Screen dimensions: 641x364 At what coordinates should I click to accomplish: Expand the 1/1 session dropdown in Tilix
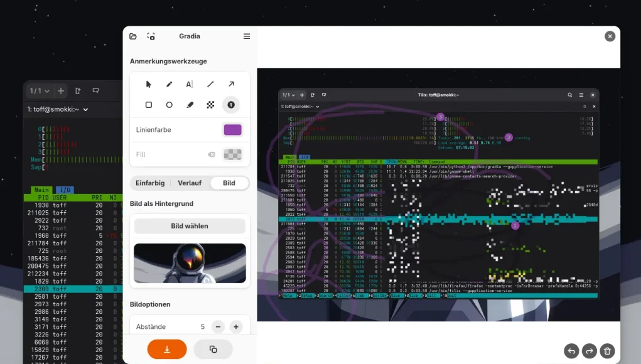point(40,91)
